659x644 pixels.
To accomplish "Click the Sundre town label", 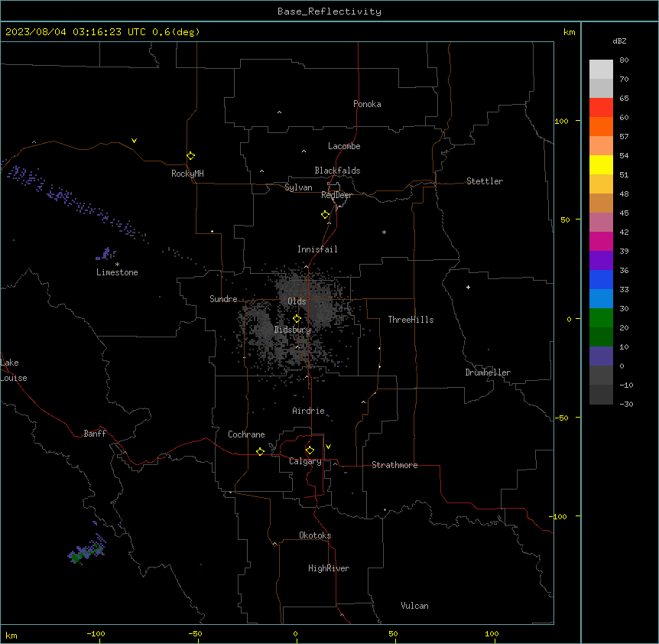I will click(223, 299).
